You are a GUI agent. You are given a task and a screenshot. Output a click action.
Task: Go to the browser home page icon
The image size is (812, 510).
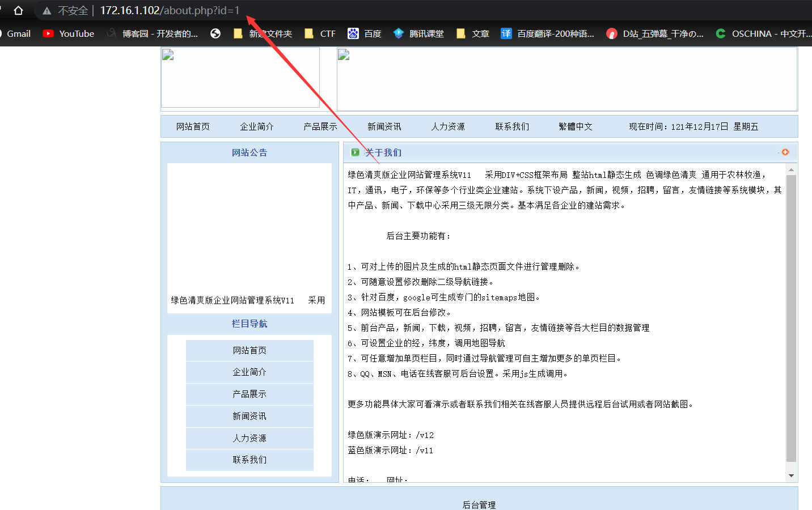click(x=18, y=10)
